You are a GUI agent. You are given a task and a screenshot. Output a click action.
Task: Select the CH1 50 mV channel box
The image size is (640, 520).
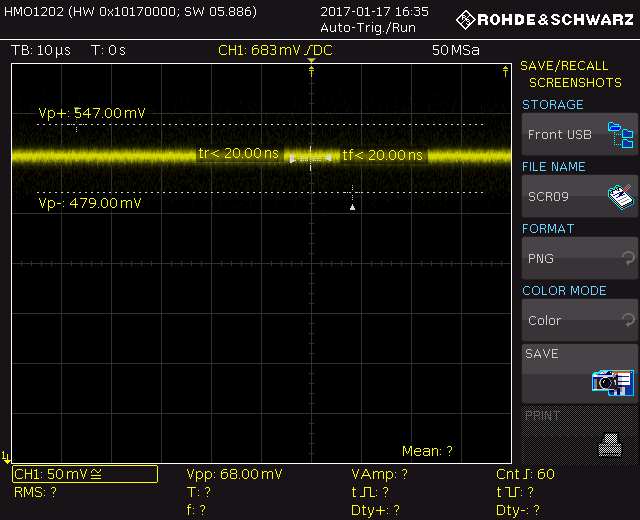click(x=85, y=474)
